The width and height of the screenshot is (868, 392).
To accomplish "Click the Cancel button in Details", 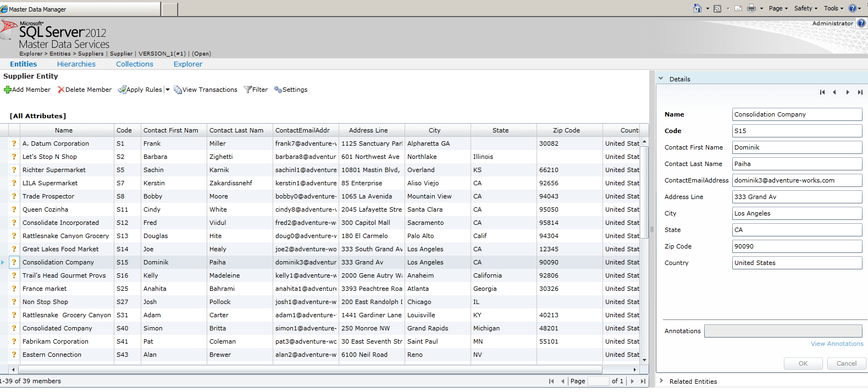I will point(847,363).
